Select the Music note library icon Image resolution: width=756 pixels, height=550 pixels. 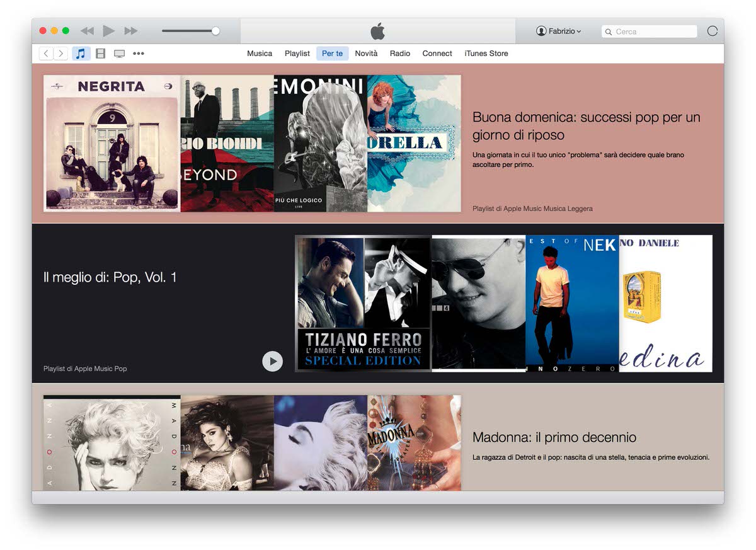(81, 54)
